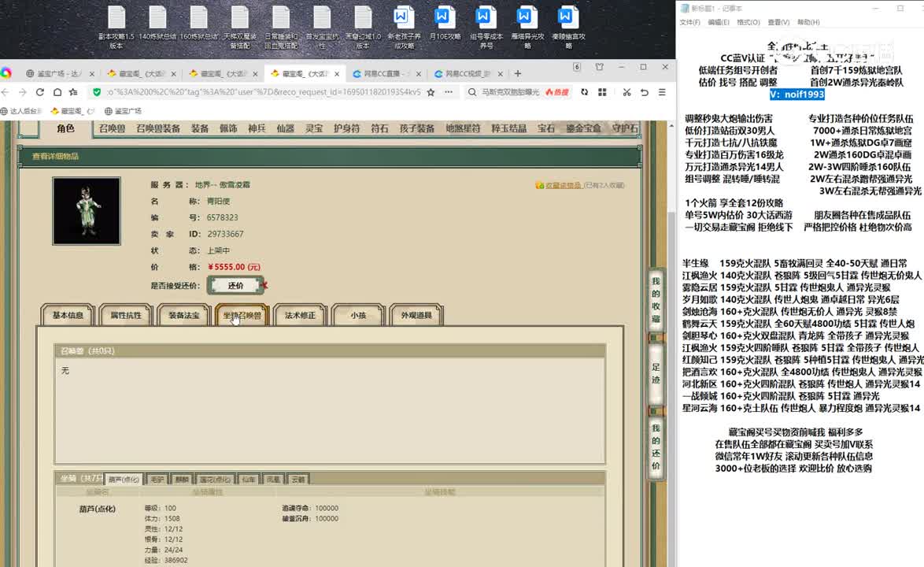Select 护身符 category tab
Viewport: 924px width, 567px height.
point(346,128)
